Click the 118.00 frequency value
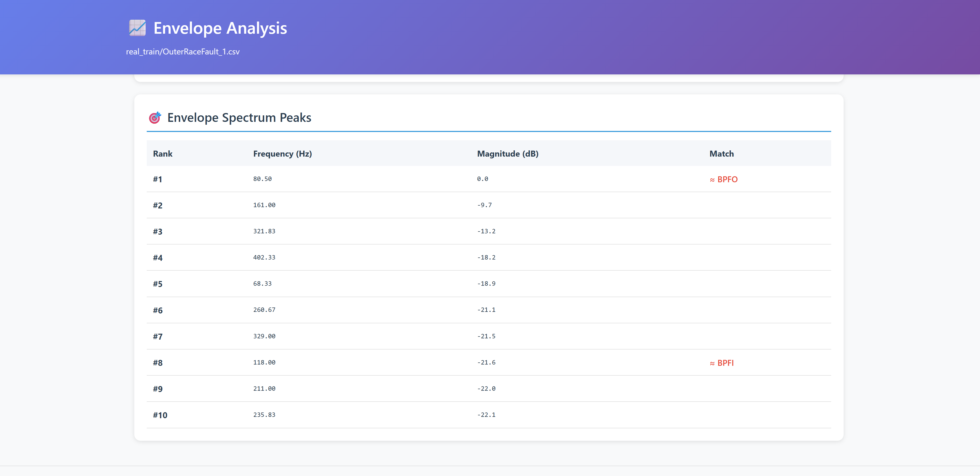 click(x=264, y=363)
